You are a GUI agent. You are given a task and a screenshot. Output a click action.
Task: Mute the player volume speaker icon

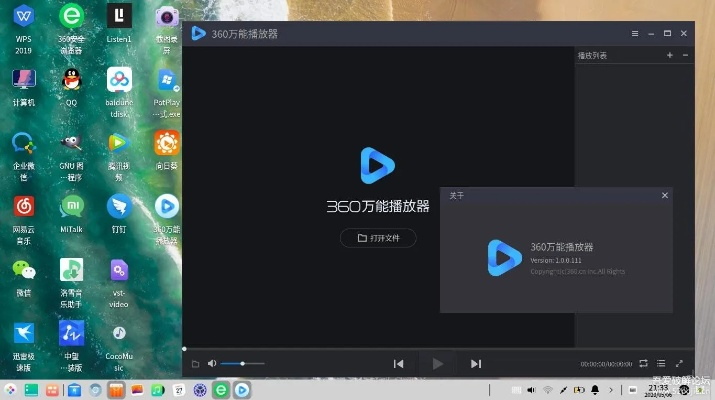point(211,364)
